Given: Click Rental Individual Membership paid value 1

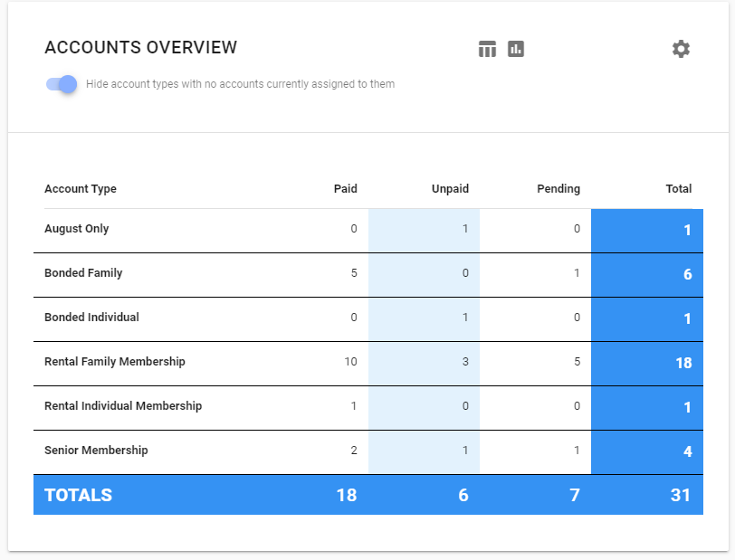Looking at the screenshot, I should click(x=354, y=406).
